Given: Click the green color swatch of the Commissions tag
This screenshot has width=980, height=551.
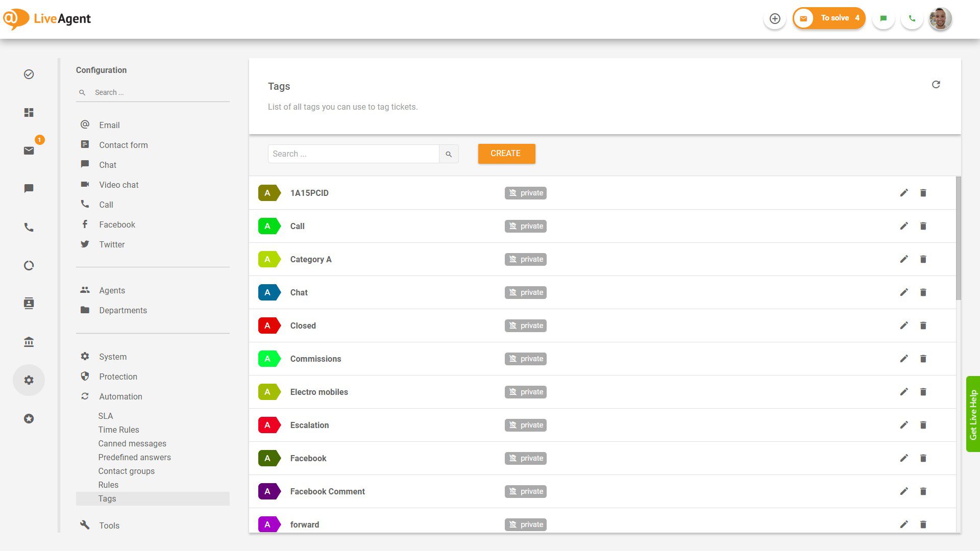Looking at the screenshot, I should click(269, 359).
